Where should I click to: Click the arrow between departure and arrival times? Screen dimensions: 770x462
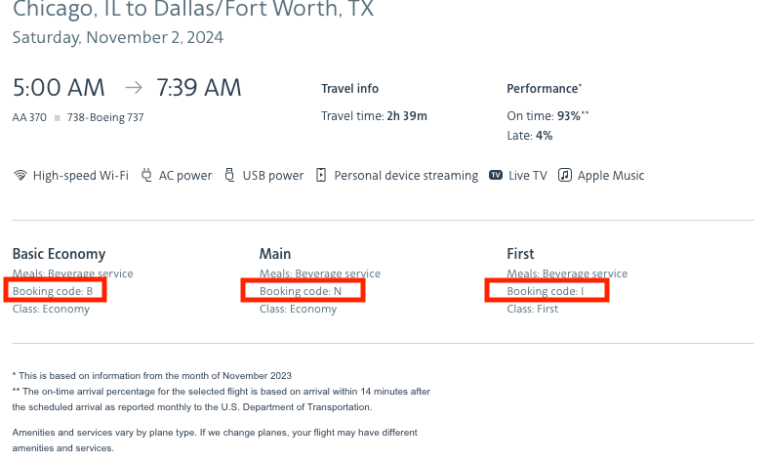point(134,88)
